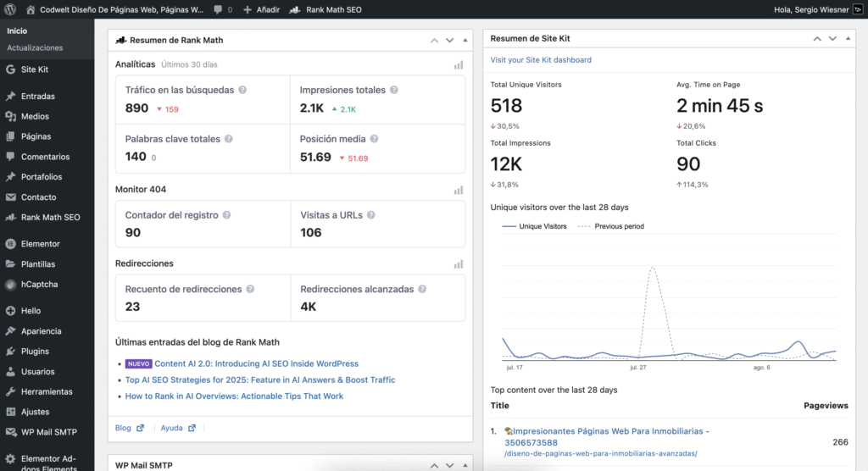Toggle the Resumen de Site Kit panel
The image size is (868, 471).
point(848,39)
